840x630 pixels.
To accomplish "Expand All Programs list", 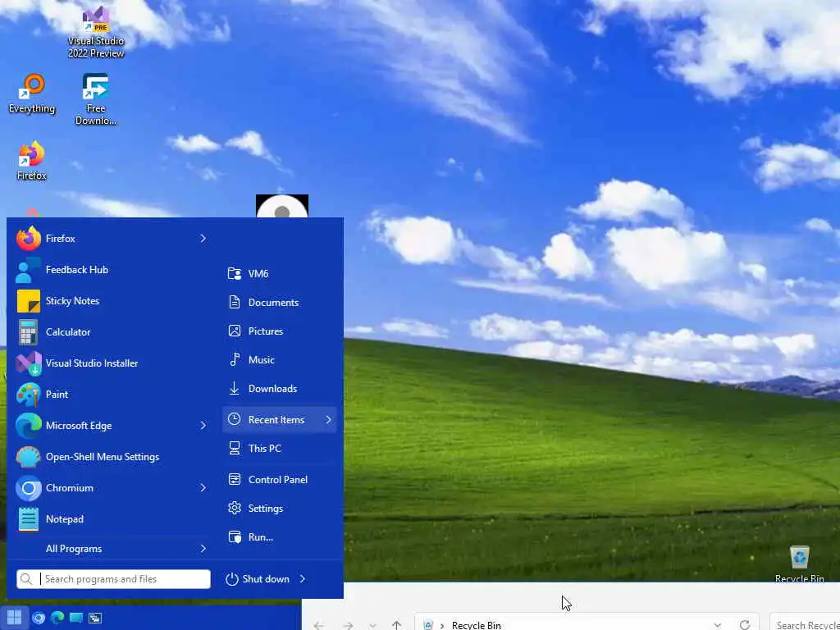I will [112, 549].
